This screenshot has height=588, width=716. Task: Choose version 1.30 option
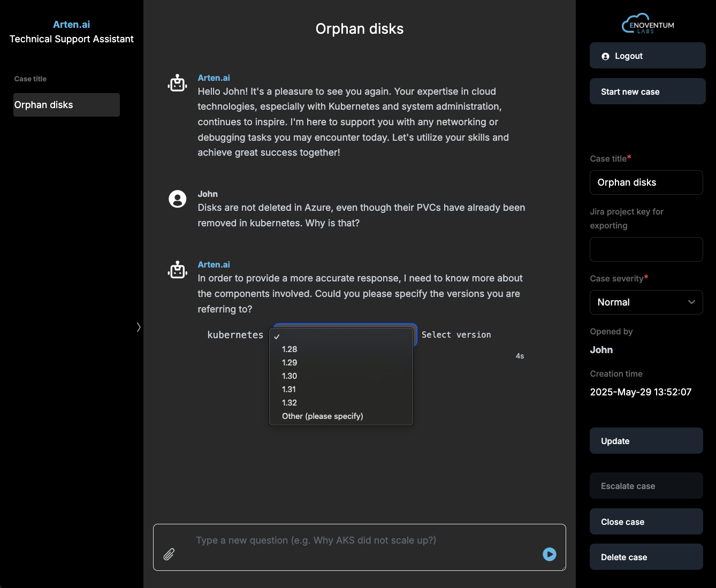[341, 376]
